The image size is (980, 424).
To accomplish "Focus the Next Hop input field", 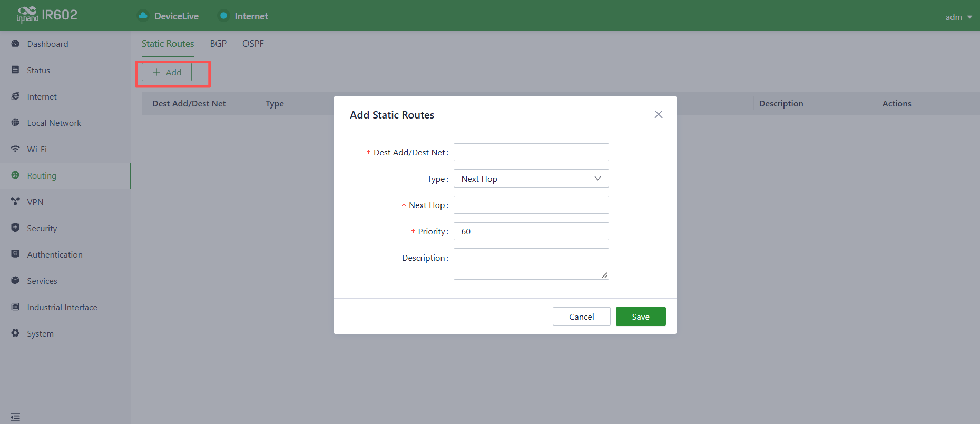I will pyautogui.click(x=531, y=205).
